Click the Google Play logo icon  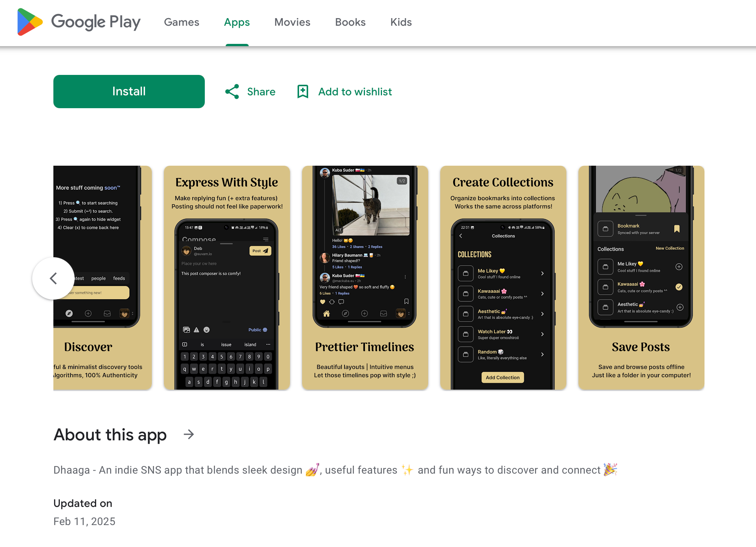tap(30, 22)
